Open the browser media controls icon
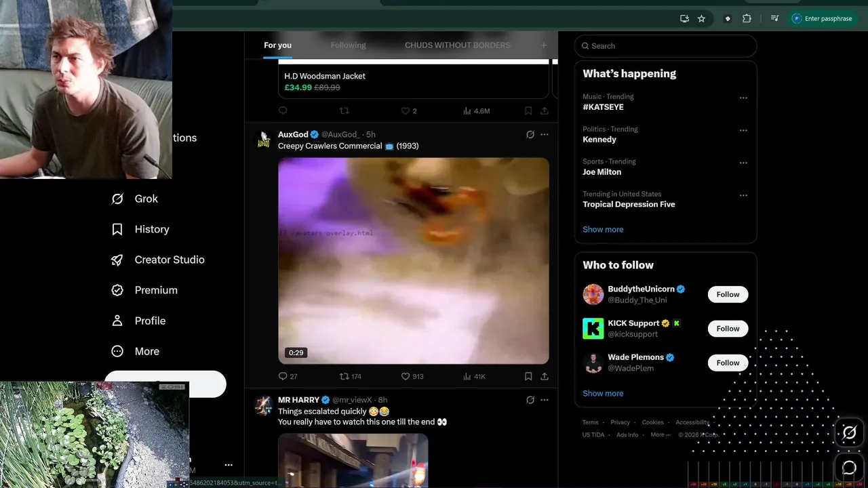This screenshot has height=488, width=868. click(775, 18)
